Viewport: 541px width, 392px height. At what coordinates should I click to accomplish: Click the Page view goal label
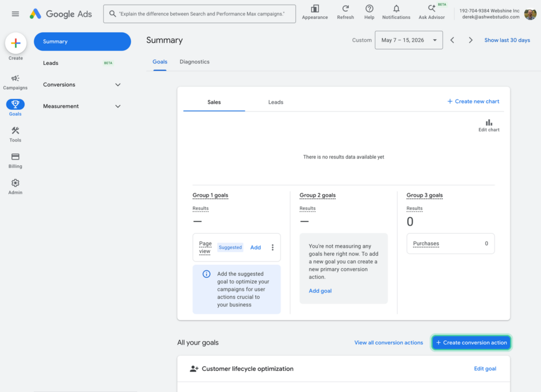(x=206, y=247)
